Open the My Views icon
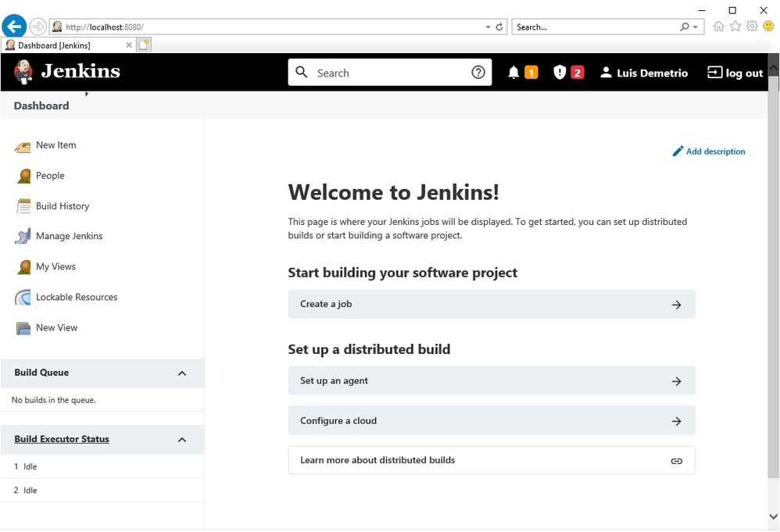 (23, 267)
